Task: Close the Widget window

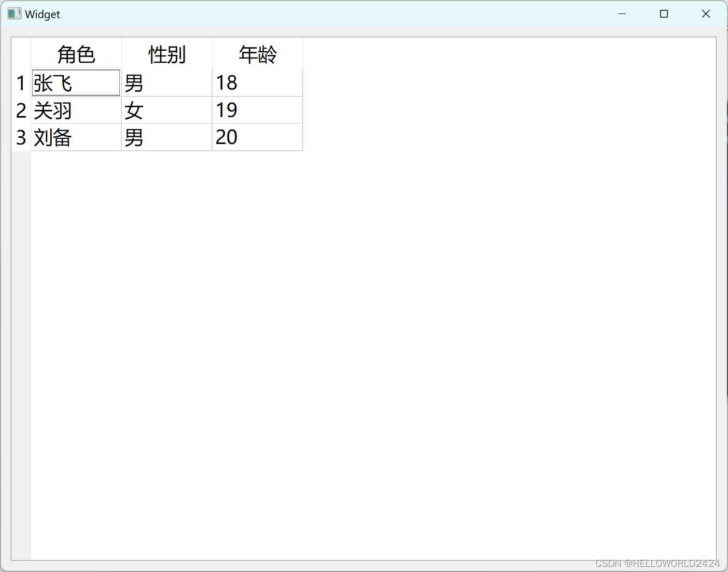Action: (706, 14)
